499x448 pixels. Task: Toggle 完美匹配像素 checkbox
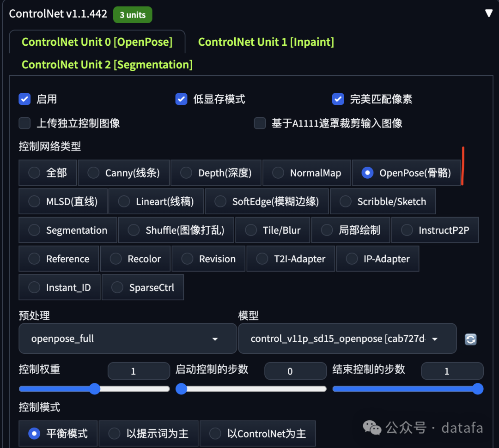pyautogui.click(x=338, y=99)
